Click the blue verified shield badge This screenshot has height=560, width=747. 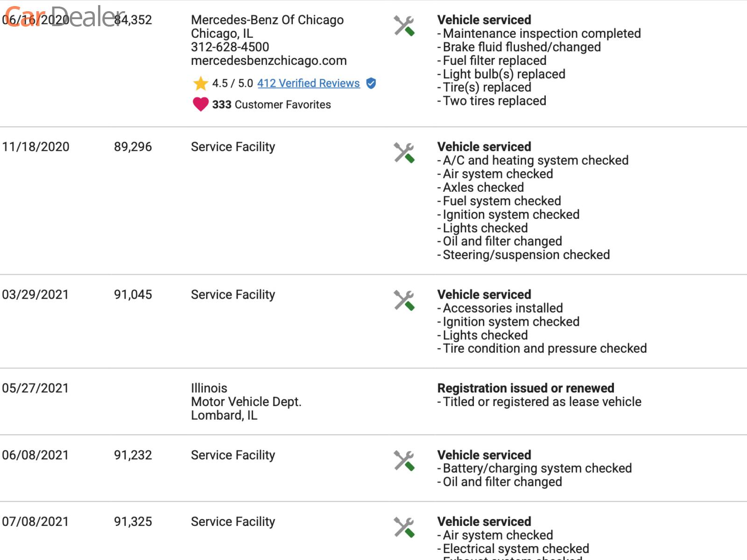point(371,84)
